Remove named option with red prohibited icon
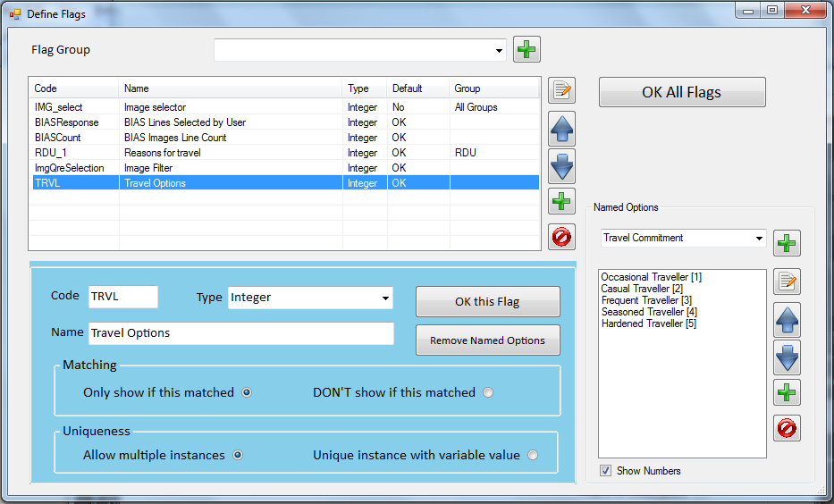 click(787, 428)
